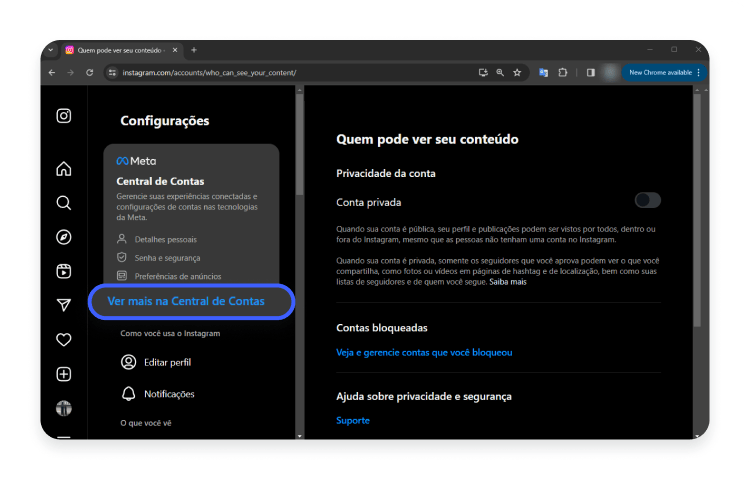Open the Search magnifier in Instagram sidebar
The width and height of the screenshot is (750, 479).
tap(64, 203)
